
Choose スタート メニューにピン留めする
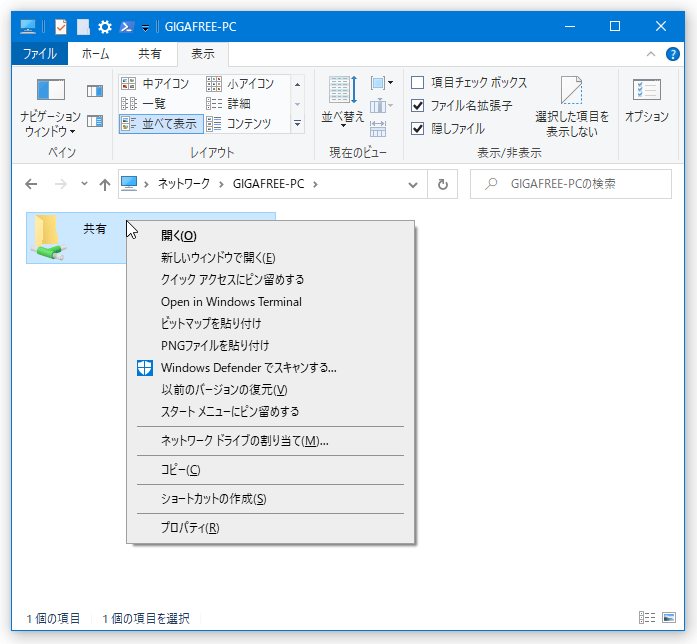(270, 412)
